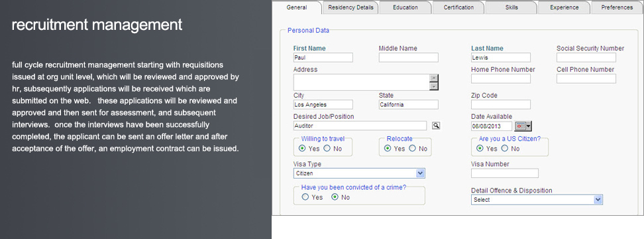Click the Zip Code text box
The image size is (644, 239).
click(x=501, y=104)
